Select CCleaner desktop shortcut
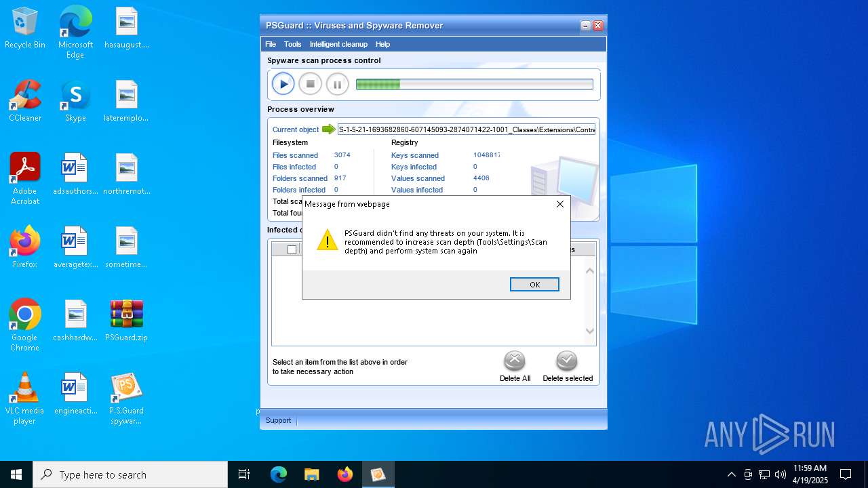Screen dimensions: 868x488 pyautogui.click(x=25, y=102)
